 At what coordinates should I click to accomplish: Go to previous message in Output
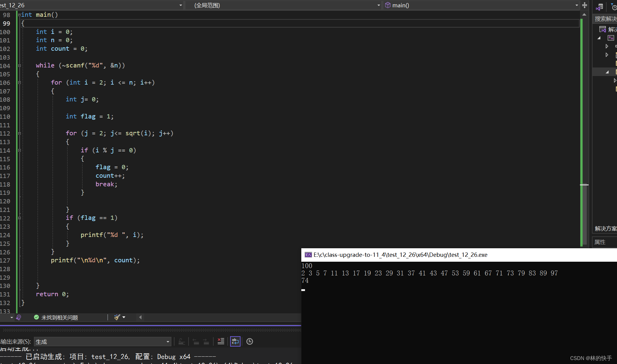tap(196, 341)
